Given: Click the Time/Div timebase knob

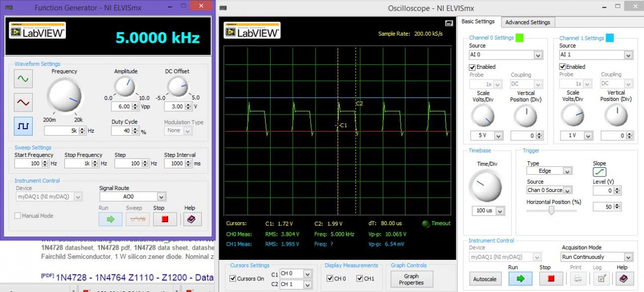Looking at the screenshot, I should click(x=485, y=186).
